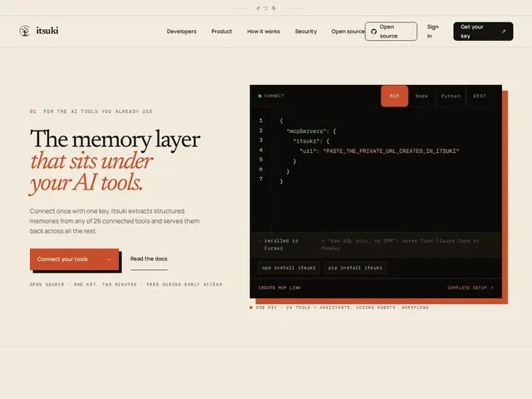Viewport: 532px width, 399px height.
Task: Open the Developers nav item
Action: pos(181,32)
